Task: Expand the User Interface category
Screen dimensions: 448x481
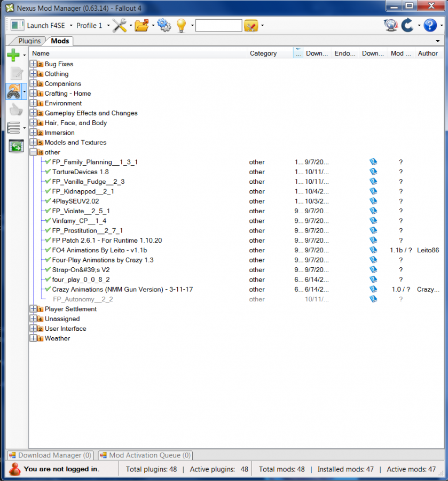Action: (33, 329)
